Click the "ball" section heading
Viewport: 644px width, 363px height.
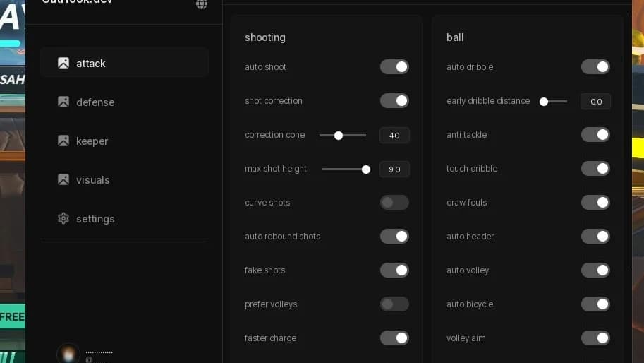(455, 37)
